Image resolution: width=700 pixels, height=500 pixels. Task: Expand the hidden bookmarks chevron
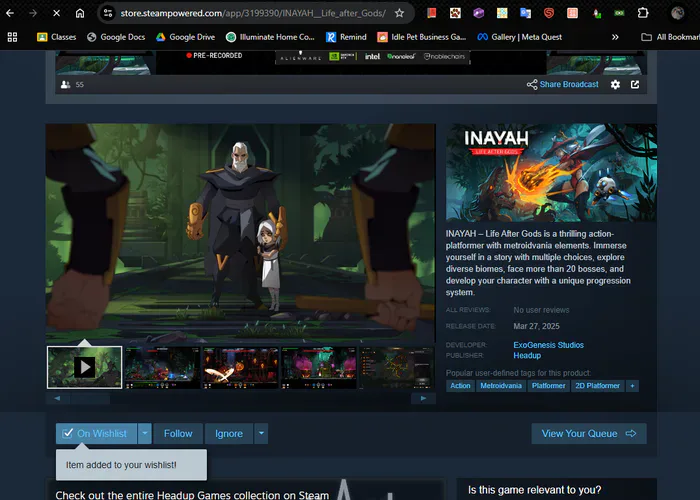(x=615, y=37)
